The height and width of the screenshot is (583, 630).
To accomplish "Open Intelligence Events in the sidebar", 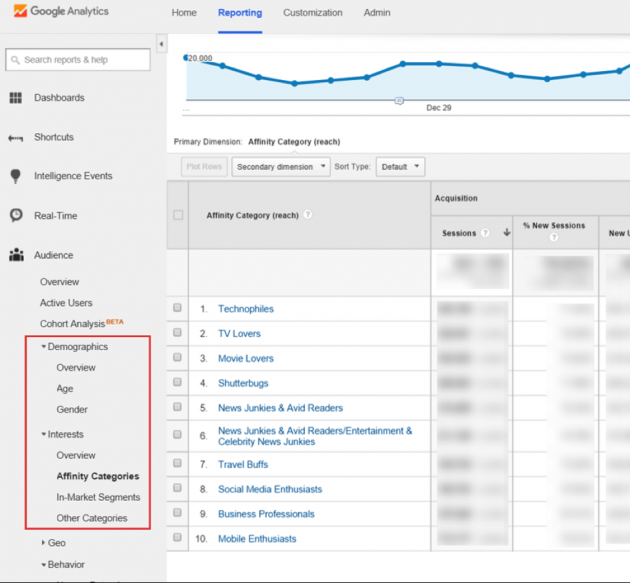I will click(x=73, y=176).
